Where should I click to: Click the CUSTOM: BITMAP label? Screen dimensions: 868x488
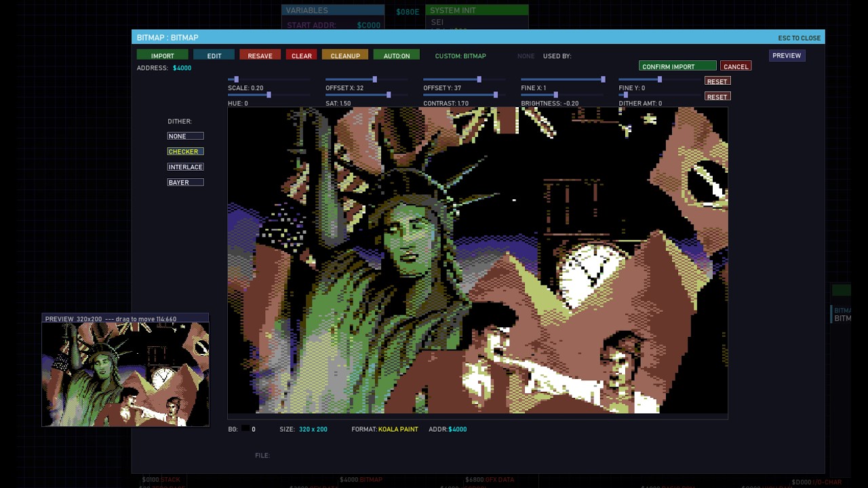[x=460, y=56]
